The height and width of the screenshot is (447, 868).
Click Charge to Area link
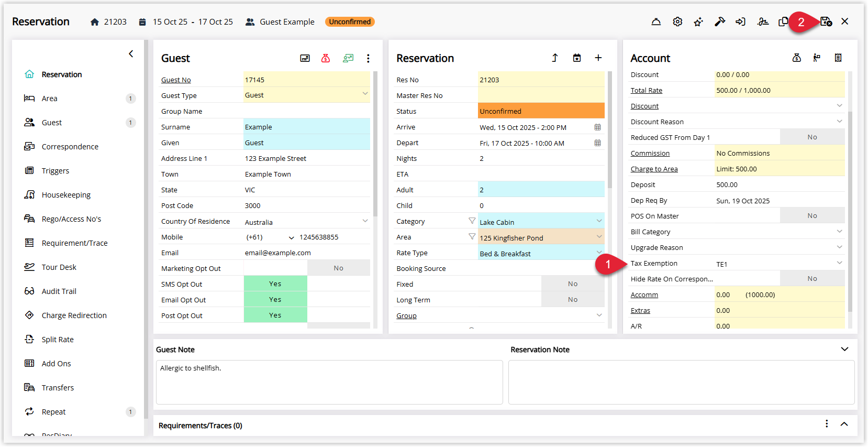point(654,169)
